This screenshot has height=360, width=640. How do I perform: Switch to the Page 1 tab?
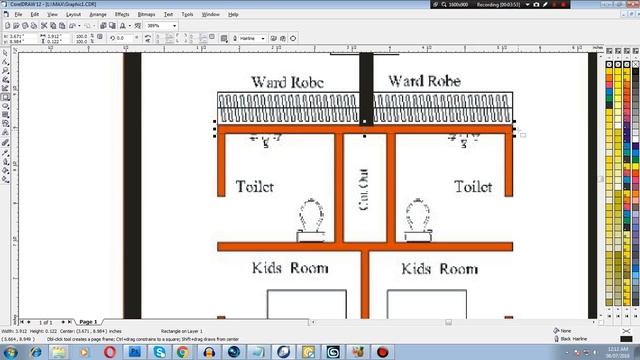[88, 322]
